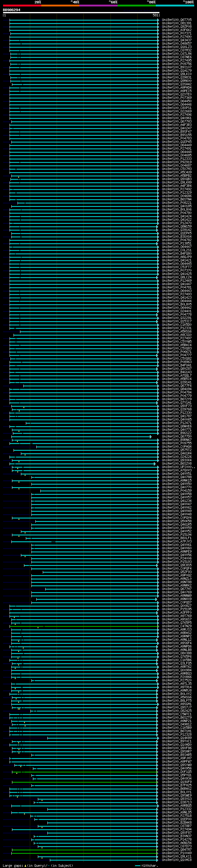Select subject label UniRef100_Q84TM7

pyautogui.click(x=176, y=850)
